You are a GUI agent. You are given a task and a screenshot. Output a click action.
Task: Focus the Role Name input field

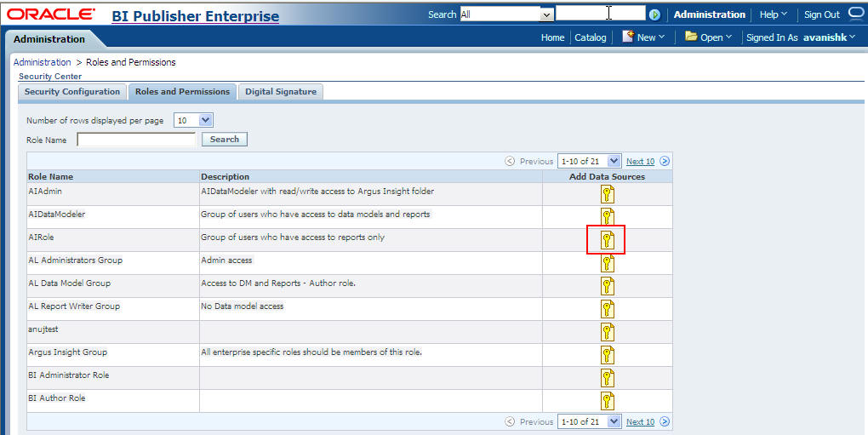click(x=136, y=140)
